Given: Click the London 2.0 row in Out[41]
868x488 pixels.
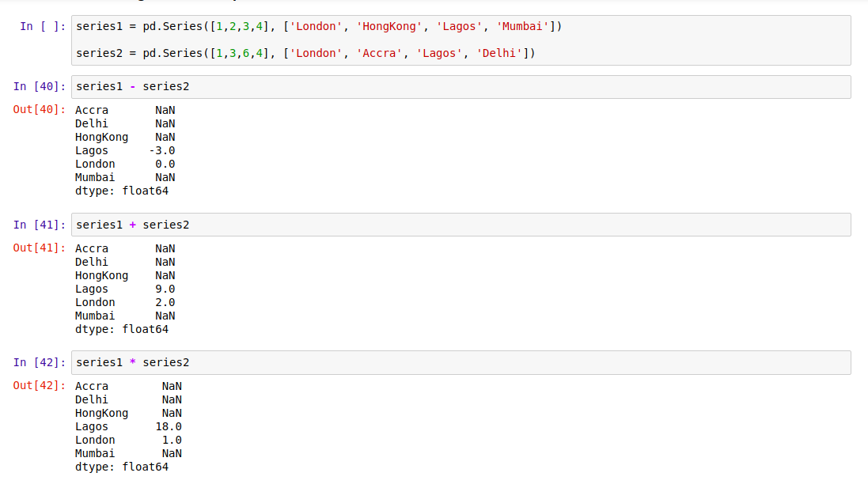Looking at the screenshot, I should (x=125, y=303).
